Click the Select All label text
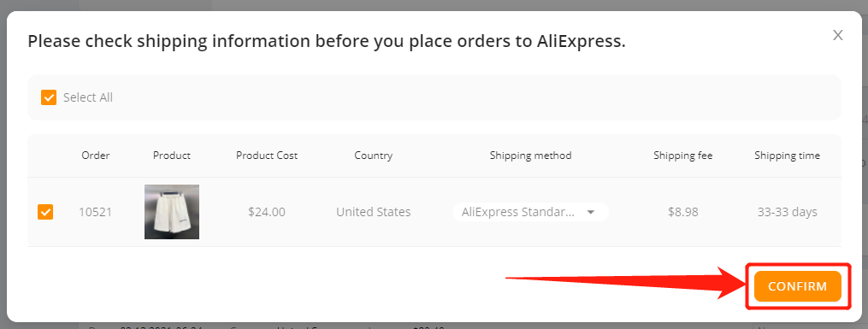The height and width of the screenshot is (329, 868). click(87, 98)
